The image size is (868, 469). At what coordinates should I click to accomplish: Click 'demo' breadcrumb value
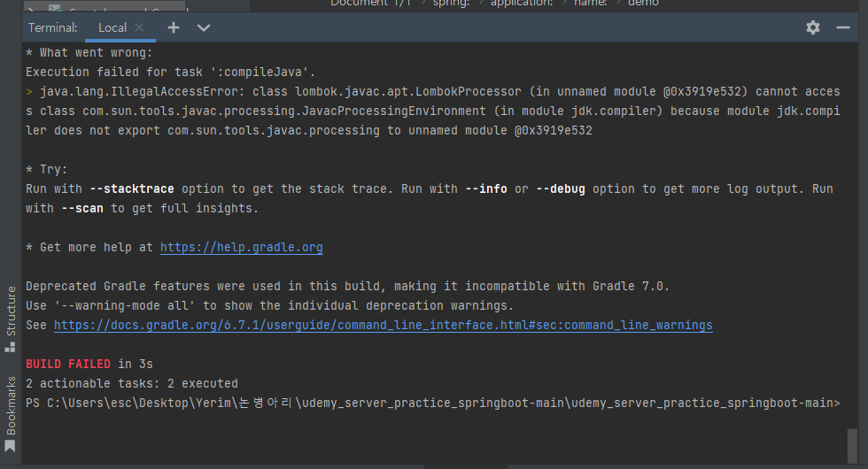[643, 4]
